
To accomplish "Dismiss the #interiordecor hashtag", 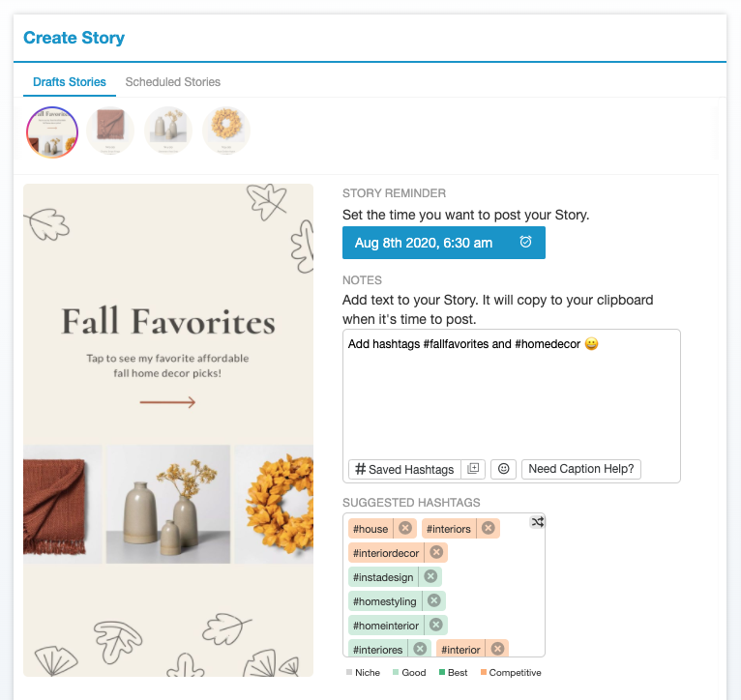I will click(436, 552).
